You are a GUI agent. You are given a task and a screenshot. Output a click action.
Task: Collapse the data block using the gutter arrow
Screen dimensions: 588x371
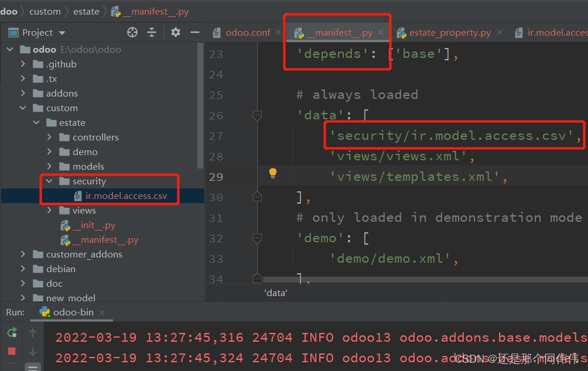tap(257, 116)
